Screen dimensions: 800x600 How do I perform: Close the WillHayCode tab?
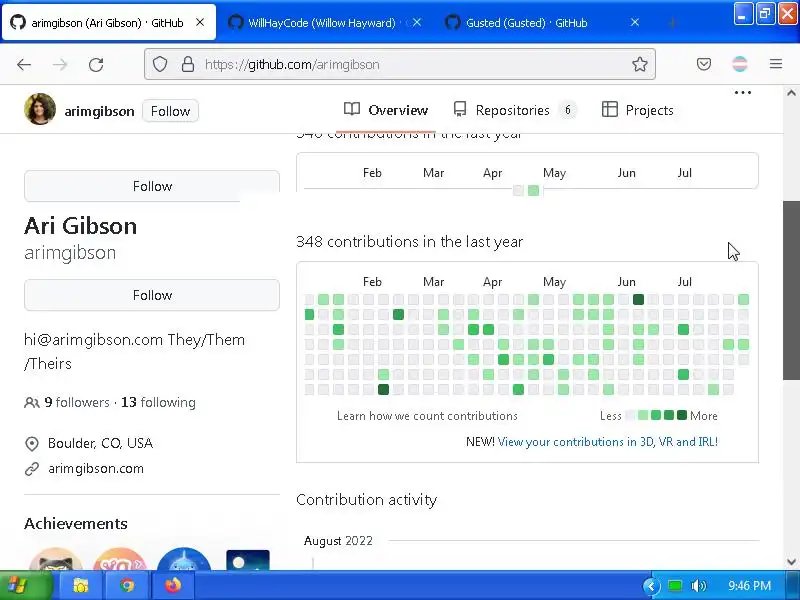click(x=417, y=22)
